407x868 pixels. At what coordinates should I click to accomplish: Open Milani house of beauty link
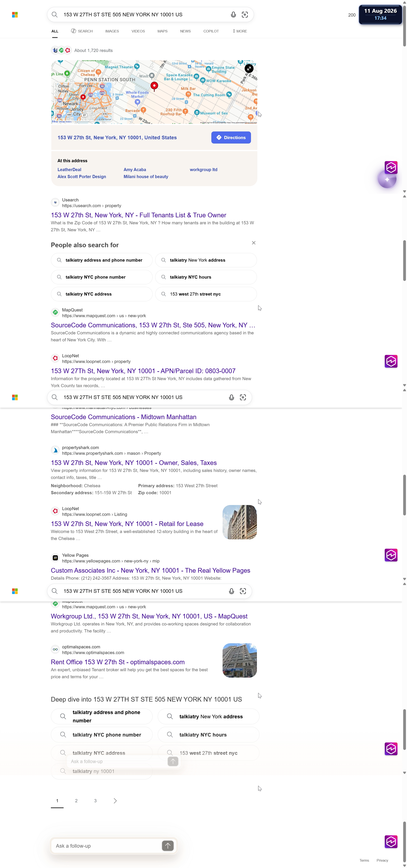click(x=146, y=177)
